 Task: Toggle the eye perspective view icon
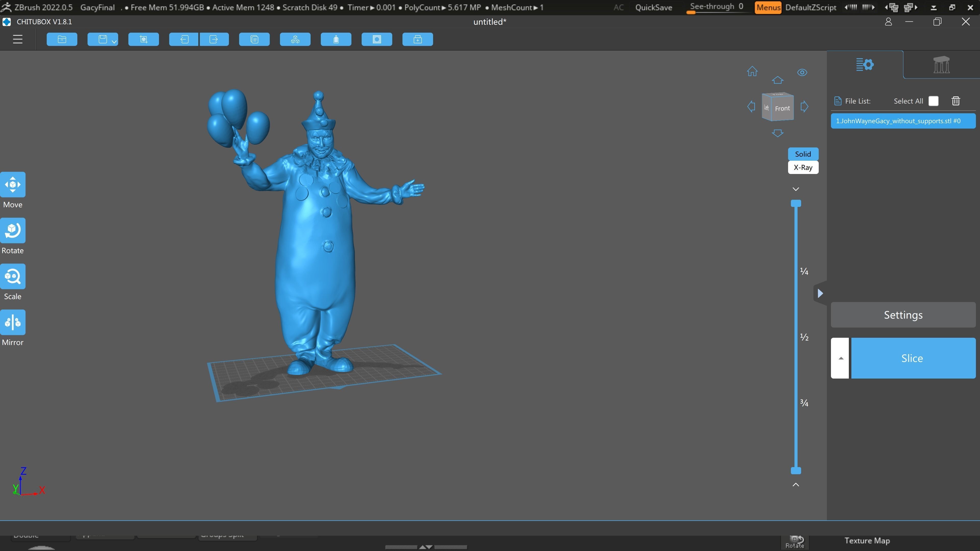point(802,72)
